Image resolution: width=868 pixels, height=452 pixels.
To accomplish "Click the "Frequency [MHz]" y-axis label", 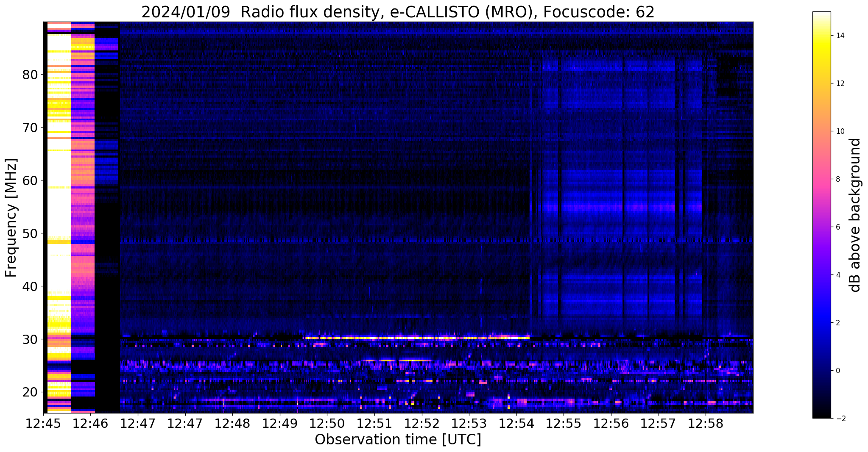I will click(11, 218).
